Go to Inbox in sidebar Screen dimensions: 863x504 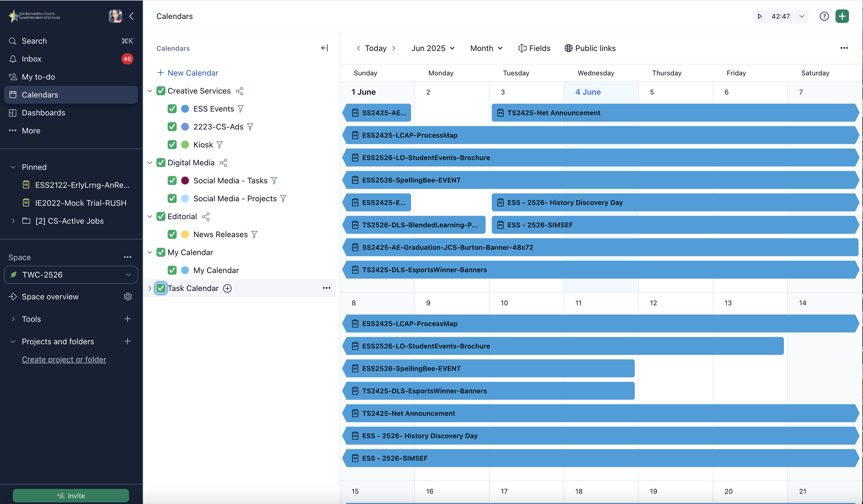31,59
